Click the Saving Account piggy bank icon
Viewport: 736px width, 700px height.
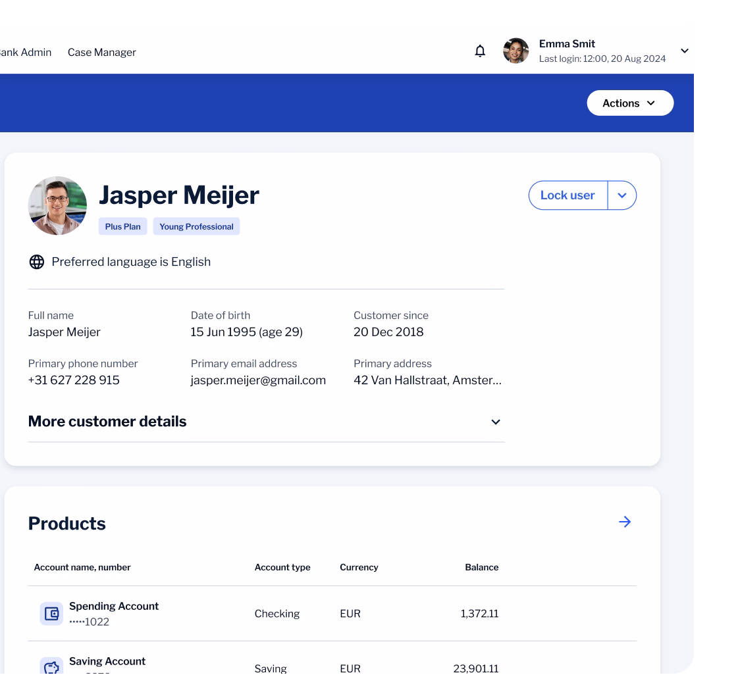51,666
